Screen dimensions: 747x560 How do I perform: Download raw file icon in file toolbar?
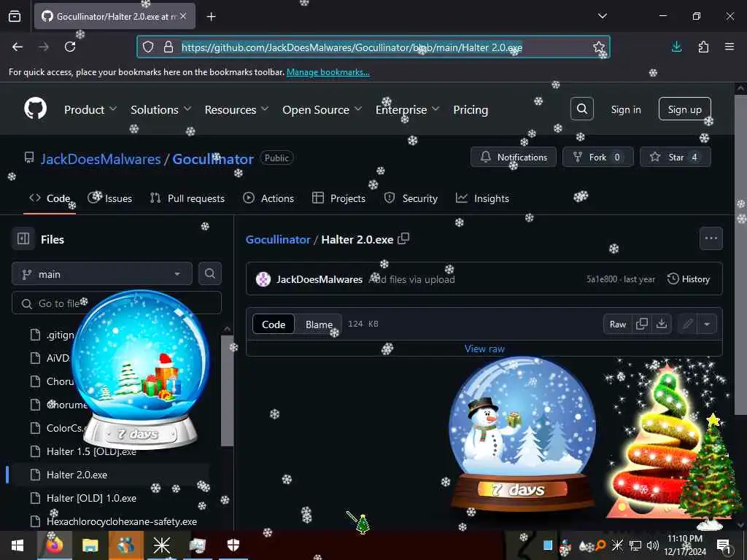[x=661, y=324]
